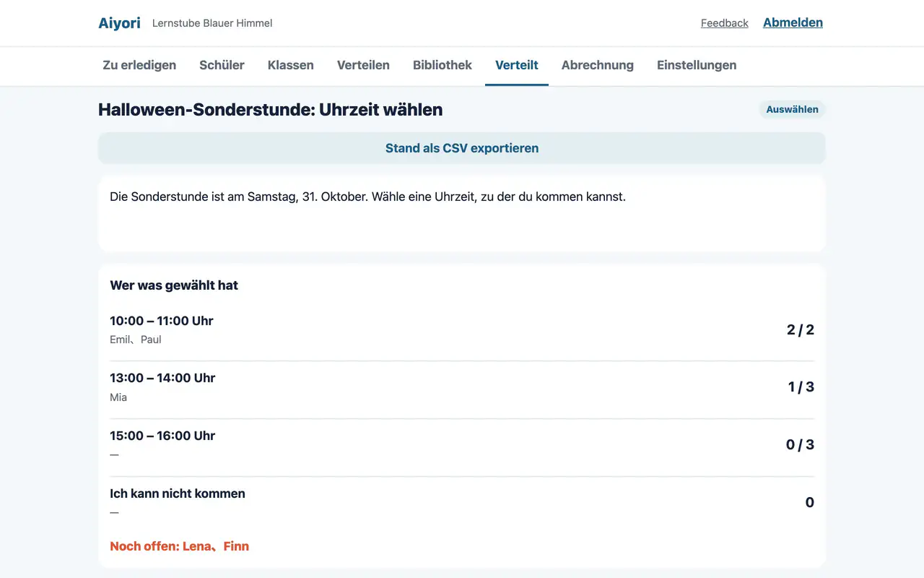Screen dimensions: 924x578
Task: Open the Zu erledigen tab
Action: (x=139, y=65)
